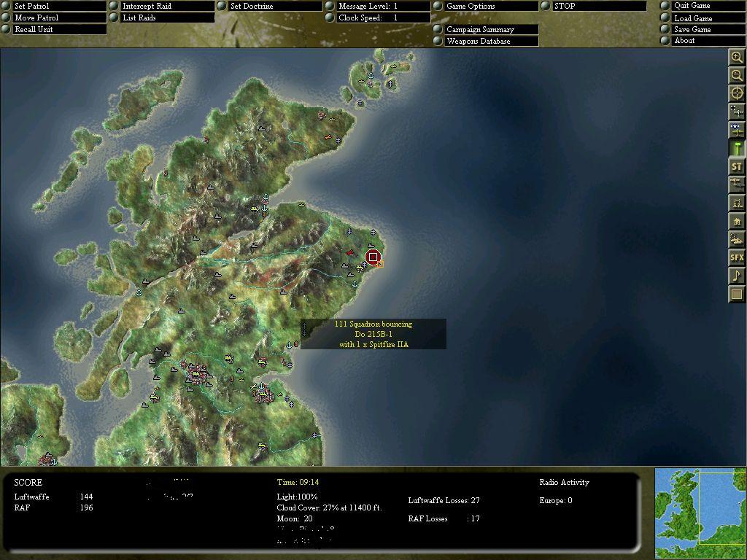Choose Intercept Raid
Viewport: 747px width, 560px height.
pyautogui.click(x=162, y=6)
